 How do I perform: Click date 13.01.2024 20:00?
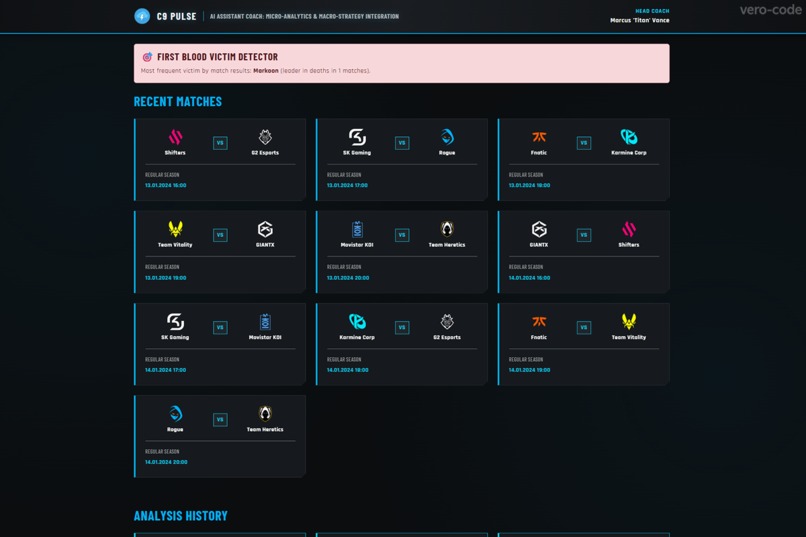(348, 278)
